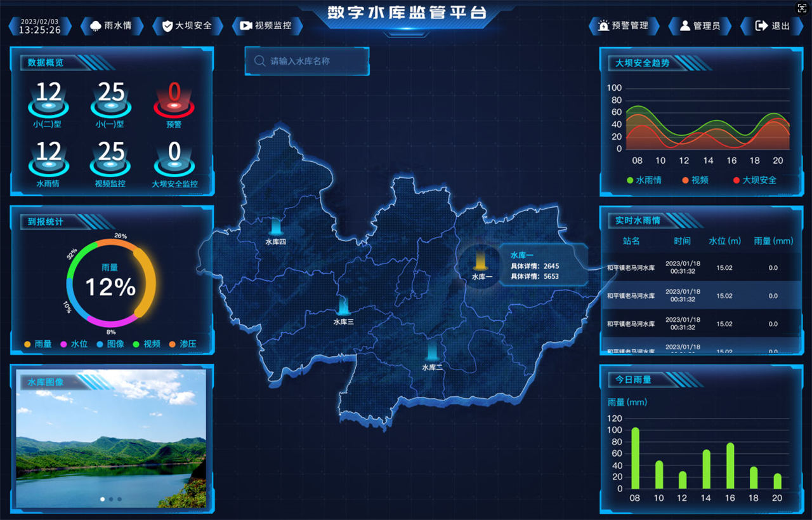The width and height of the screenshot is (812, 520).
Task: Open the 管理员 user menu
Action: click(700, 26)
